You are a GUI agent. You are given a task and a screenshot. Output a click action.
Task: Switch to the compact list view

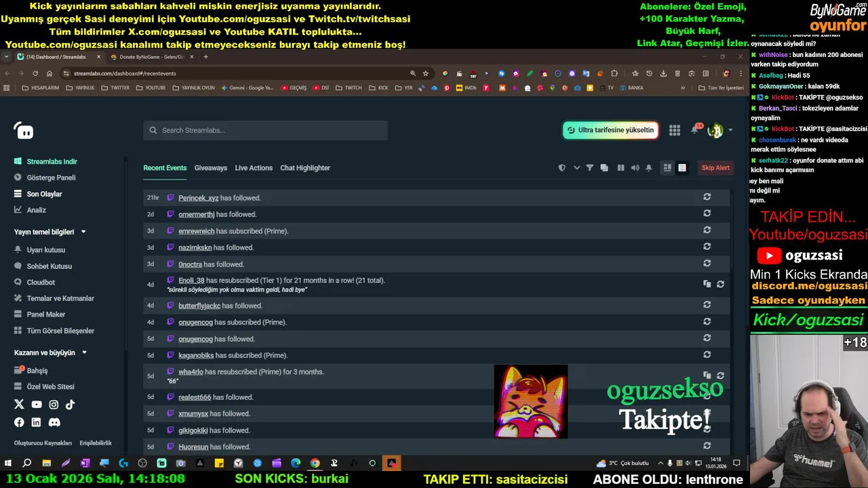click(682, 168)
